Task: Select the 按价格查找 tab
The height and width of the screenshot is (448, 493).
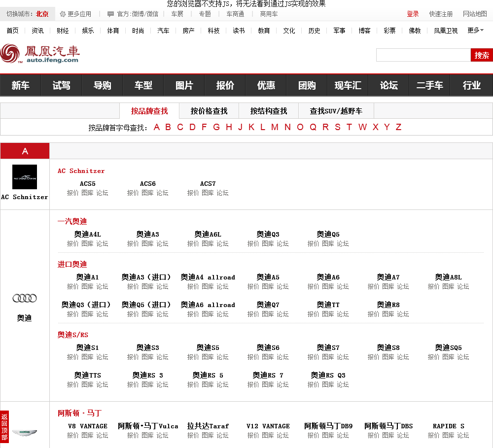Action: coord(209,111)
